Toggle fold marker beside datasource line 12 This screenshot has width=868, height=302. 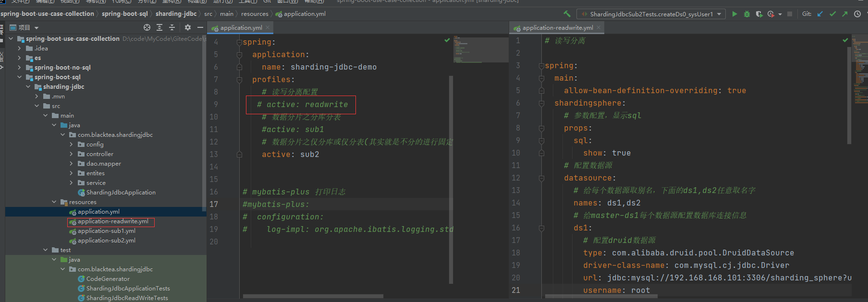[541, 178]
